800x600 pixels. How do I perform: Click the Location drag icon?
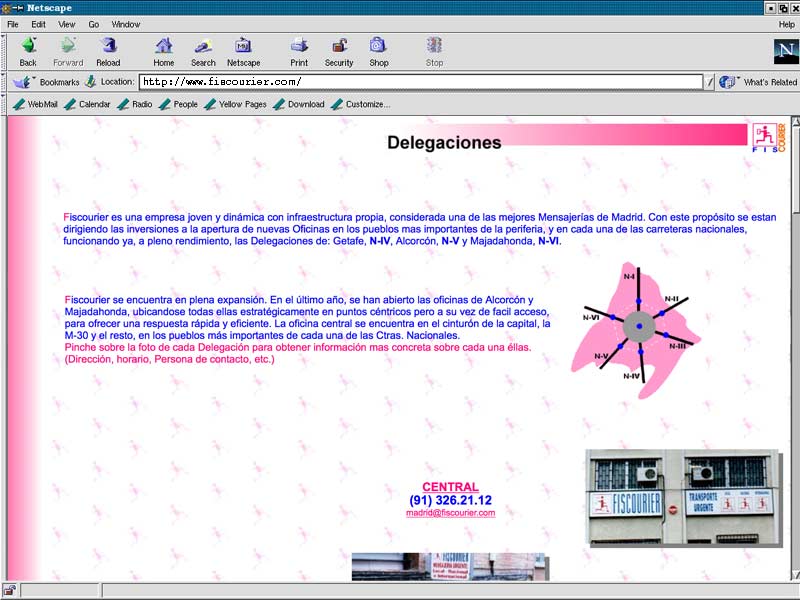(x=90, y=81)
